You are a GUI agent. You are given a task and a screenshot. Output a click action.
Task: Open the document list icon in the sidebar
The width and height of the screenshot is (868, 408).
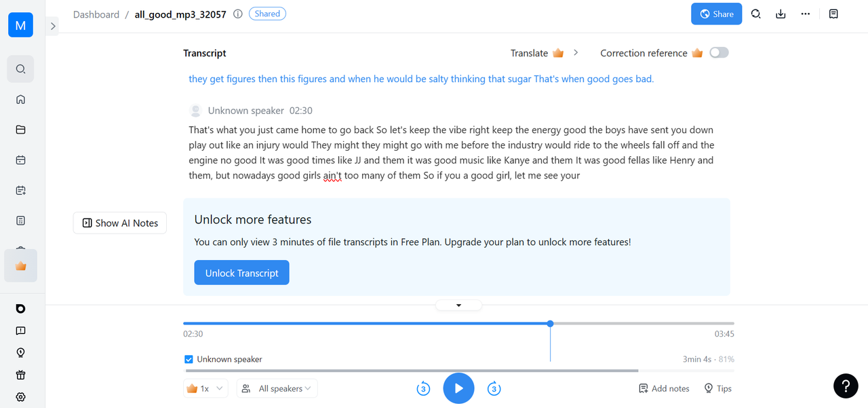pos(20,221)
